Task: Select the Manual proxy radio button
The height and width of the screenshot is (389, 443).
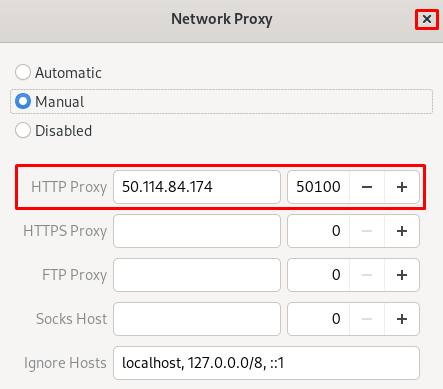Action: (23, 101)
